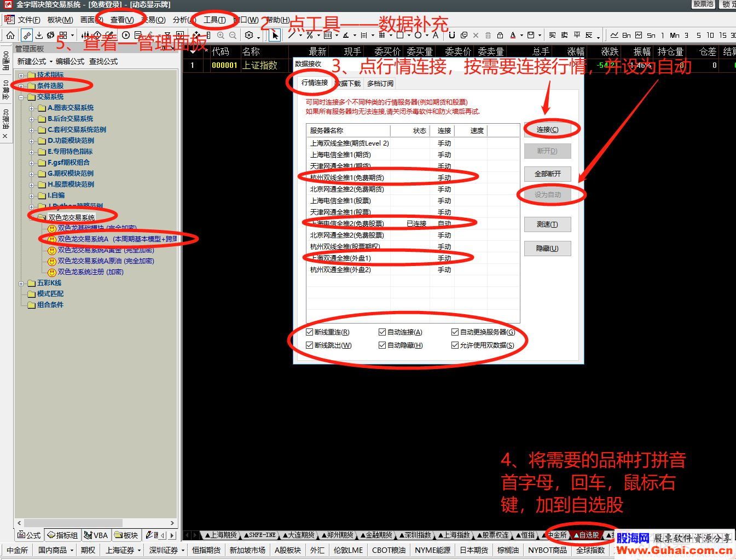Click the zoom in magnifier icon
Screen dimensions: 736x560
click(x=221, y=35)
